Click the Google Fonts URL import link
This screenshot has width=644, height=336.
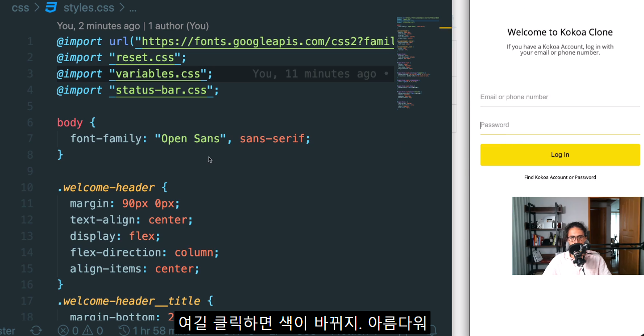265,42
